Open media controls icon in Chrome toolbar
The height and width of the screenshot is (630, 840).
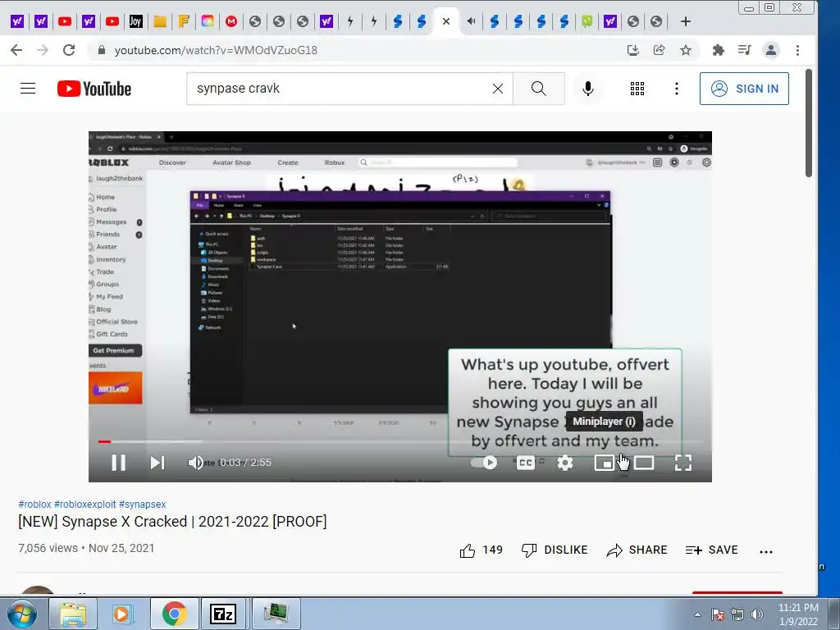pos(744,50)
